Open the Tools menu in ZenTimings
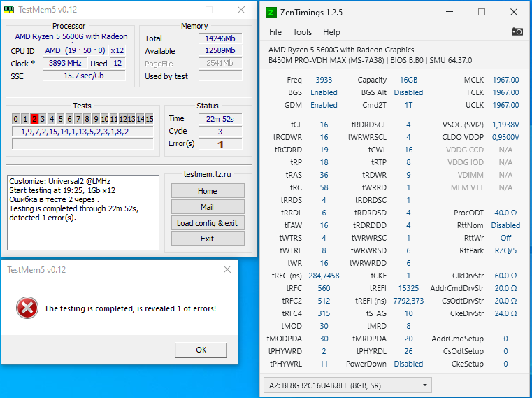Image resolution: width=532 pixels, height=398 pixels. pos(302,32)
